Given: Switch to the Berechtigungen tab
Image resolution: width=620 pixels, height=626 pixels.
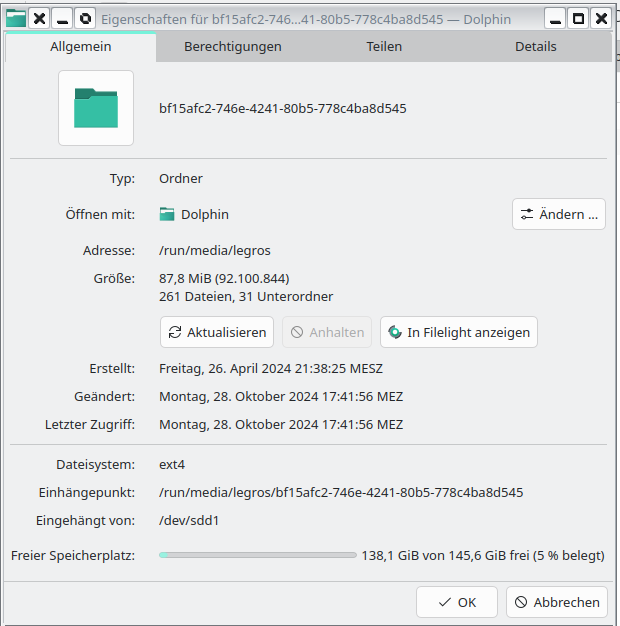Looking at the screenshot, I should tap(233, 47).
